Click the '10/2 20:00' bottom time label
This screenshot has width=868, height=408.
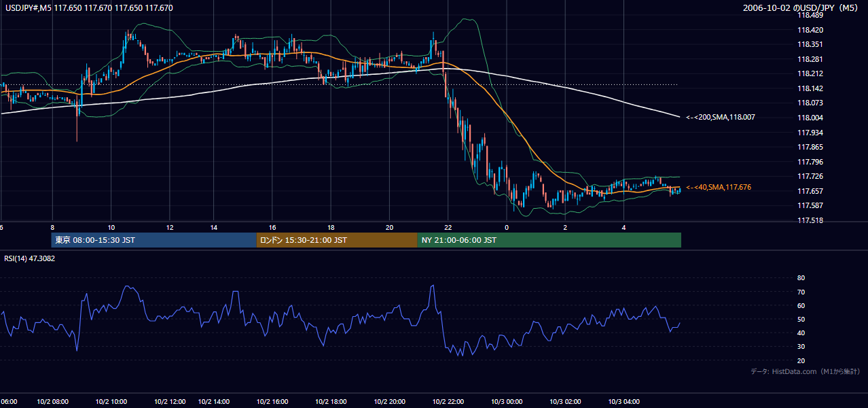click(389, 401)
